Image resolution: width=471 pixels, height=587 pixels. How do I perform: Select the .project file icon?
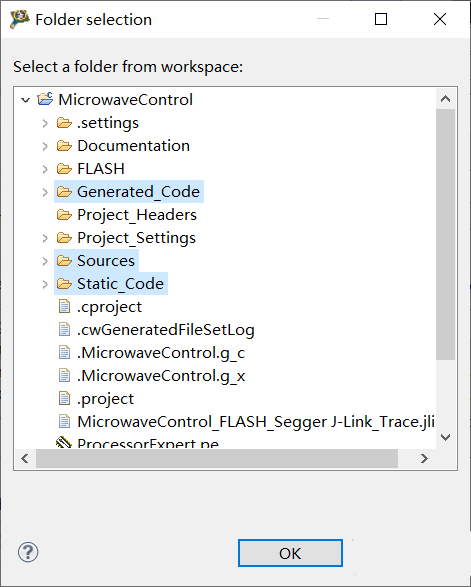click(x=64, y=399)
